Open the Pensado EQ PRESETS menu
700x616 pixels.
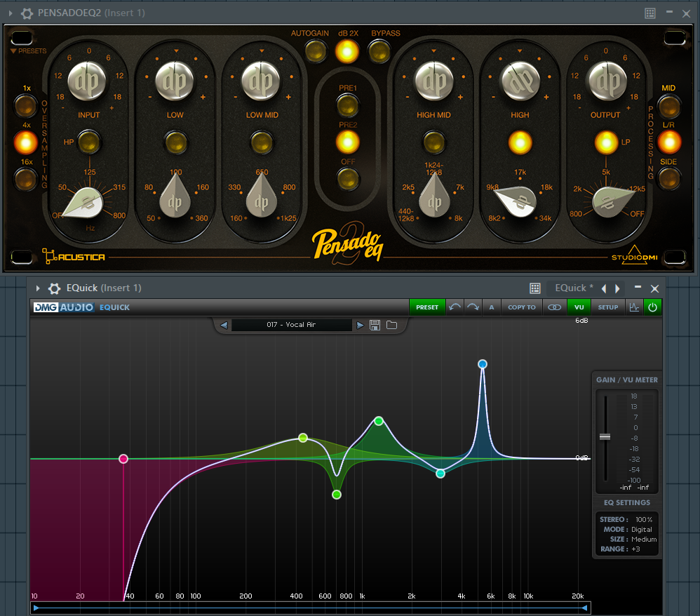pos(29,51)
